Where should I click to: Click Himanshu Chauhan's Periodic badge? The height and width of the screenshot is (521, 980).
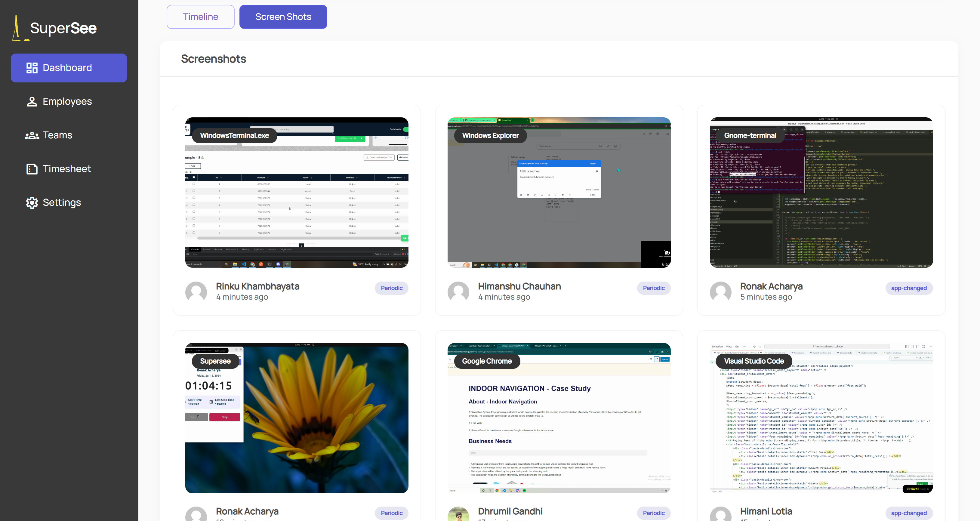click(x=654, y=288)
